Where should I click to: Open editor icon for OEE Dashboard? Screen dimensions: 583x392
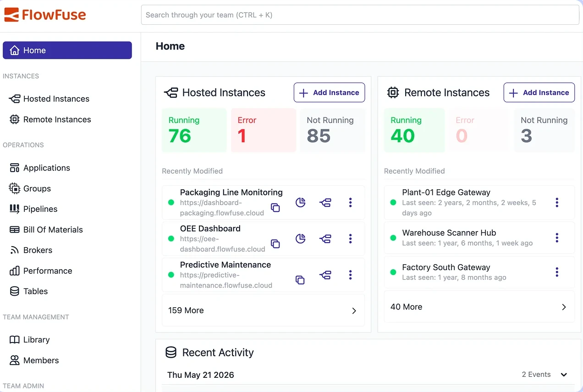pyautogui.click(x=325, y=238)
